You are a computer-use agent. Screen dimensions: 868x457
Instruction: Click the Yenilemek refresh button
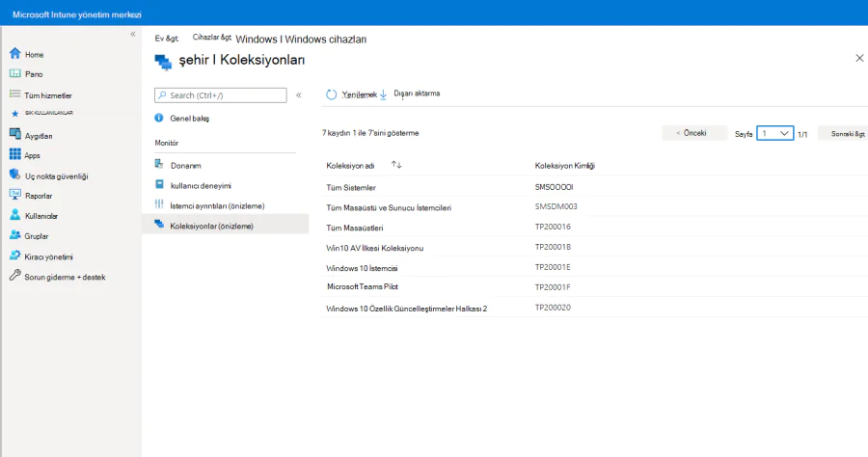351,94
